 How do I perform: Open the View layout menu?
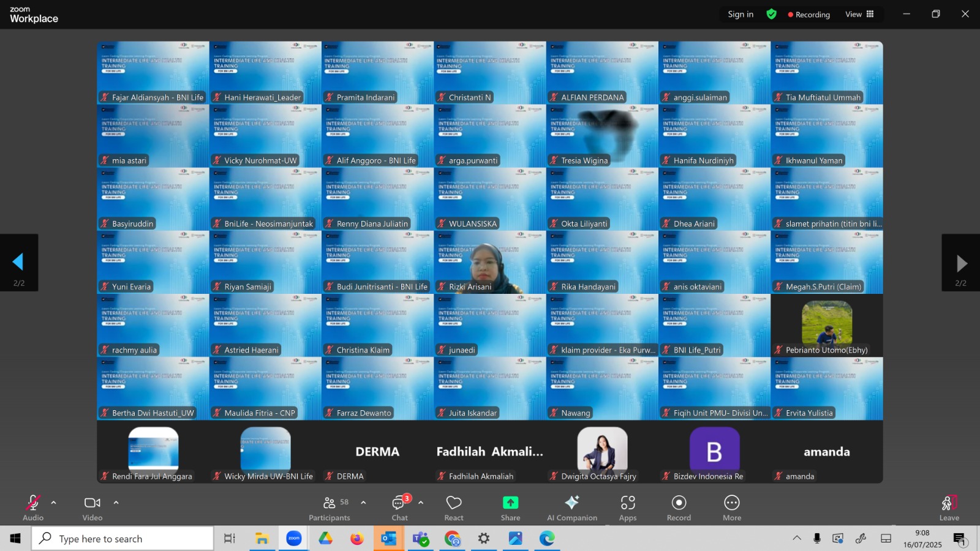[x=859, y=14]
